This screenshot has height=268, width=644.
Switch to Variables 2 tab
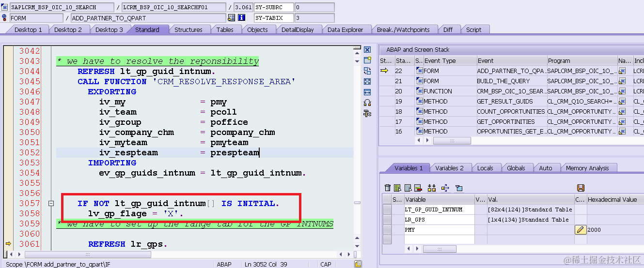click(449, 168)
